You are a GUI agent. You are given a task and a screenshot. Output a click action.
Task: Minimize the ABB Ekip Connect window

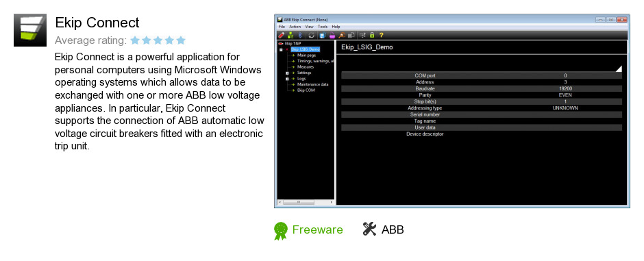[600, 19]
